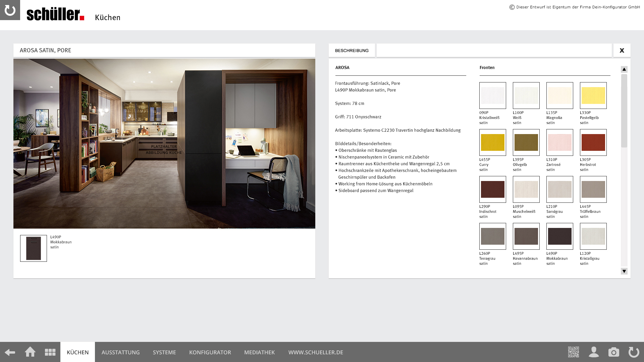The width and height of the screenshot is (644, 362).
Task: Open the WWW.SCHUELLER.DE link
Action: pyautogui.click(x=316, y=352)
